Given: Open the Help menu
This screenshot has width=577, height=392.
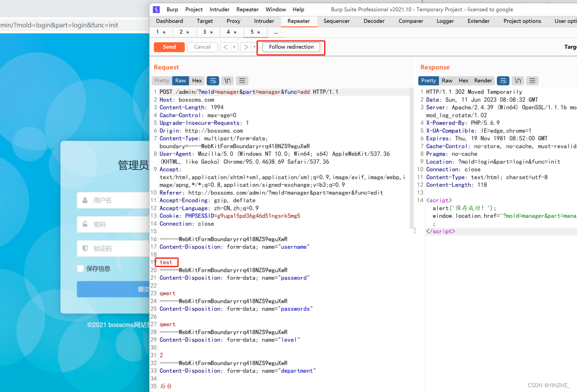Looking at the screenshot, I should pos(298,9).
